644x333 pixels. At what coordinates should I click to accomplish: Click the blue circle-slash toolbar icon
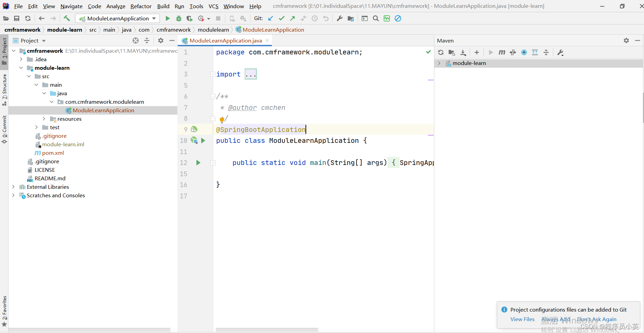coord(398,18)
